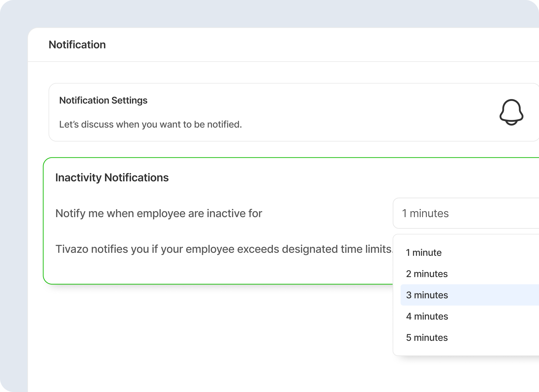Click the notify-me-when-inactive label

158,213
